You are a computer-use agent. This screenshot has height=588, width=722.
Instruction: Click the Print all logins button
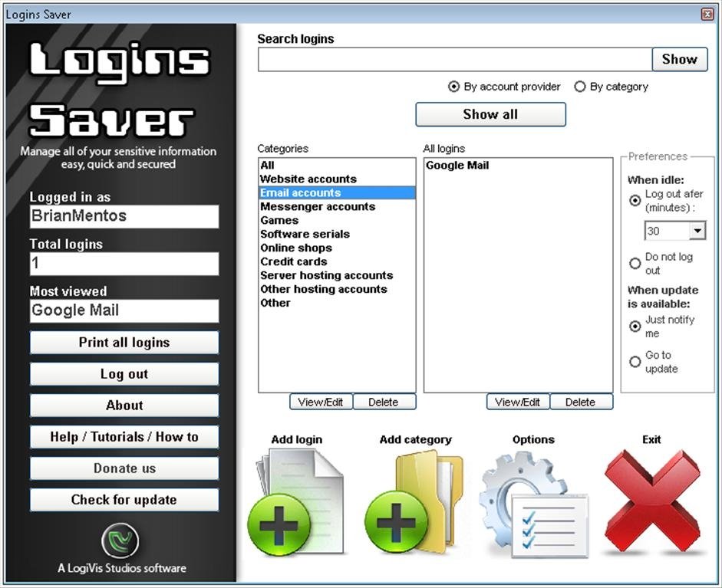(124, 343)
